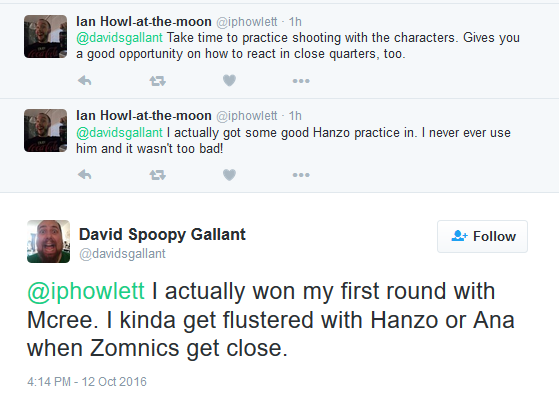Follow David Spoopy Gallant
The image size is (559, 399).
482,236
